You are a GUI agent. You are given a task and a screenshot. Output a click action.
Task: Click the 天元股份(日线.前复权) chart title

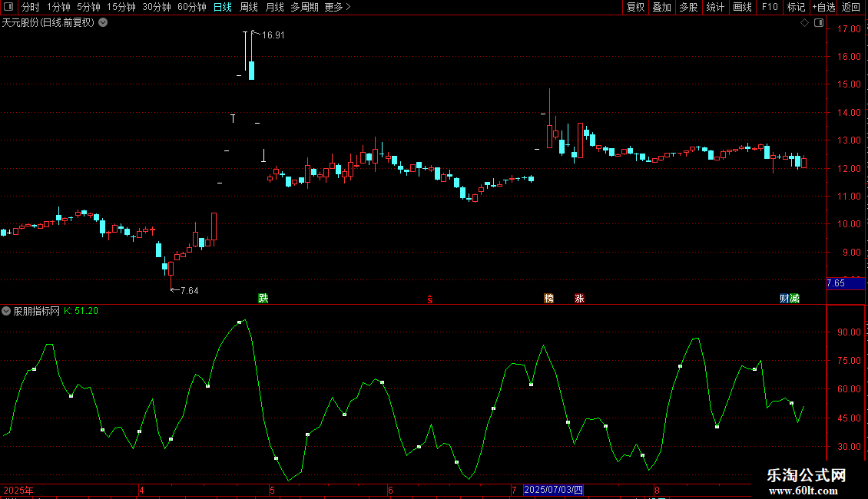(x=48, y=23)
